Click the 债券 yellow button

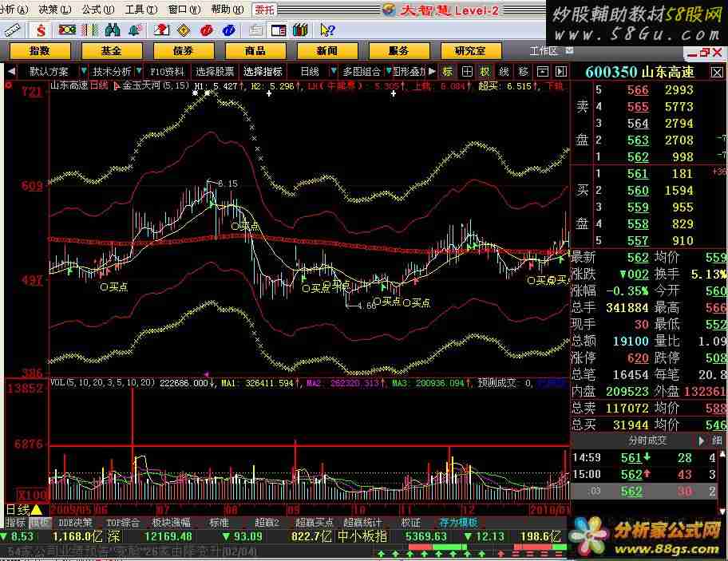[184, 50]
